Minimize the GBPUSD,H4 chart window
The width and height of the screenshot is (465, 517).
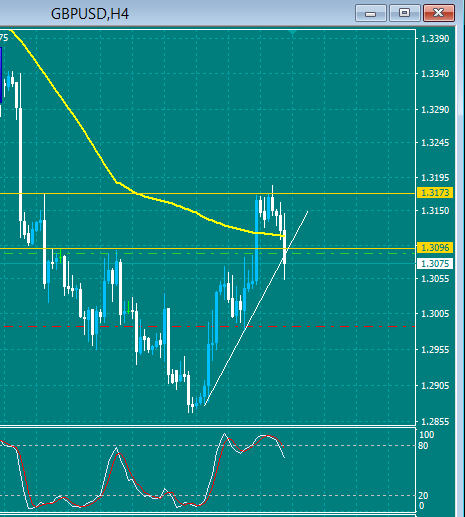tap(371, 13)
